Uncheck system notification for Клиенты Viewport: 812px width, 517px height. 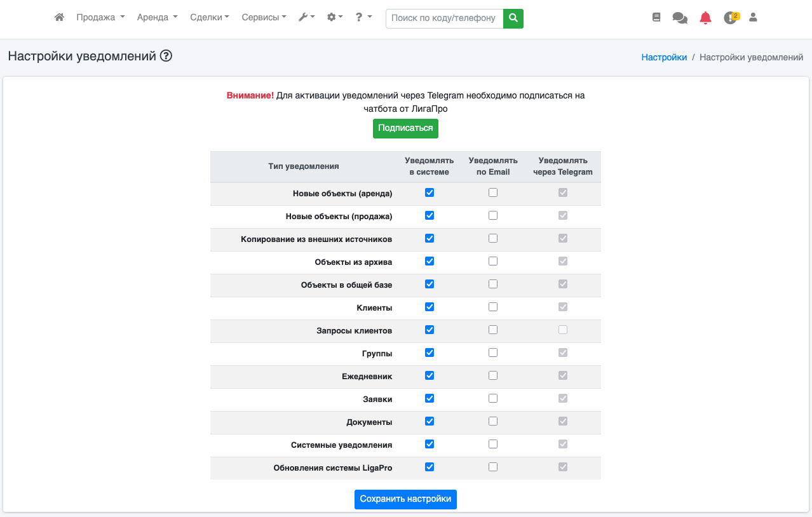[x=430, y=307]
